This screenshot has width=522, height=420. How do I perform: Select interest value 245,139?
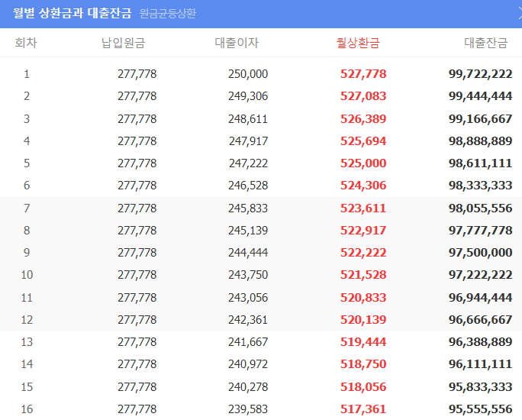point(248,231)
